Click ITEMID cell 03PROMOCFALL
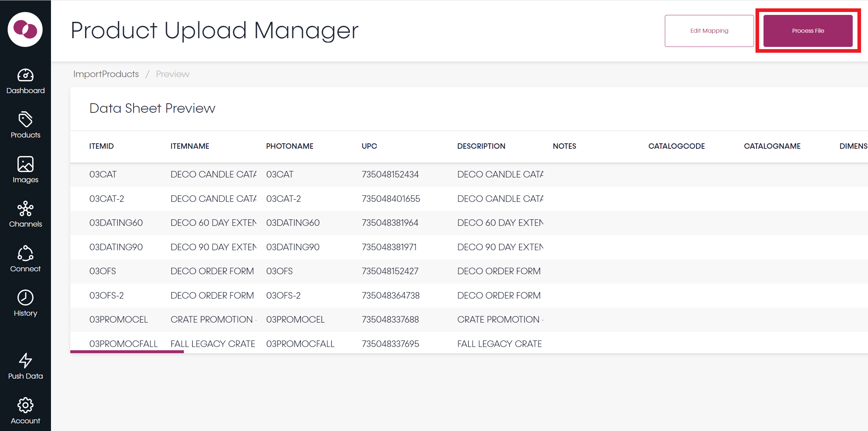868x431 pixels. click(x=123, y=344)
